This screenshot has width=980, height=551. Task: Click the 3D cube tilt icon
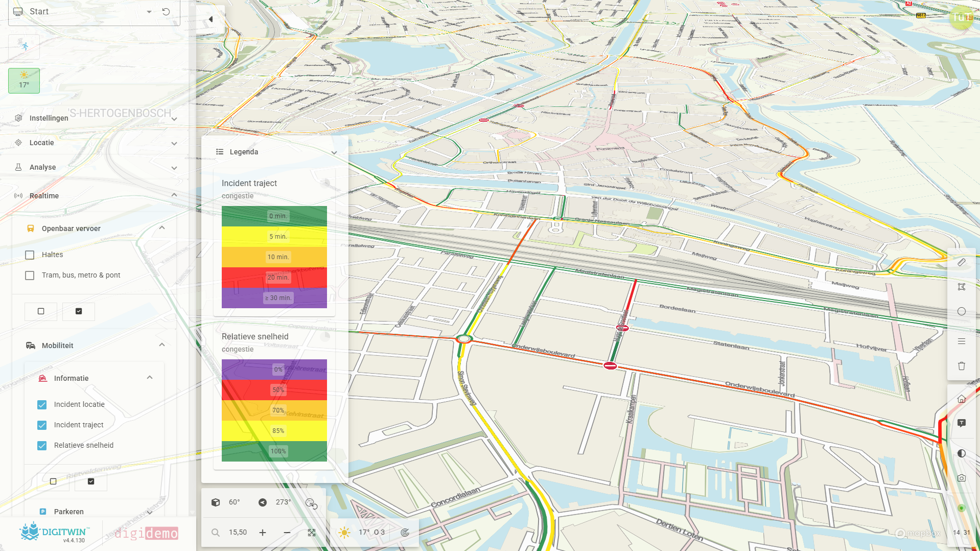tap(215, 502)
